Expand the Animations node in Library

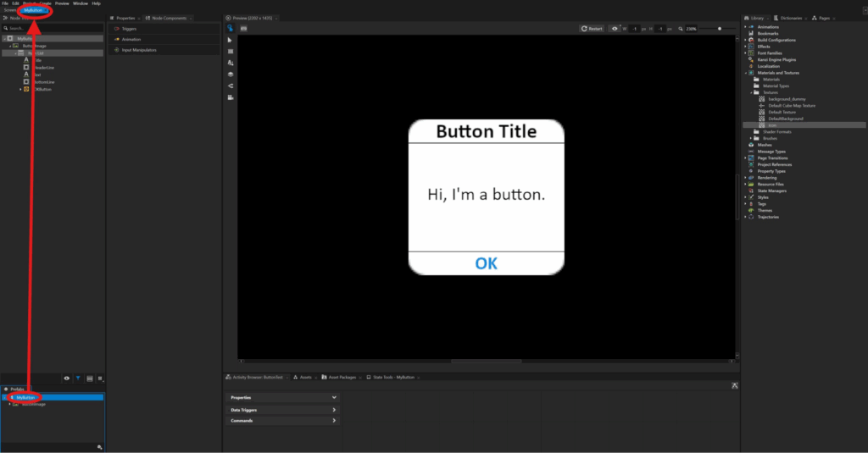pos(746,26)
